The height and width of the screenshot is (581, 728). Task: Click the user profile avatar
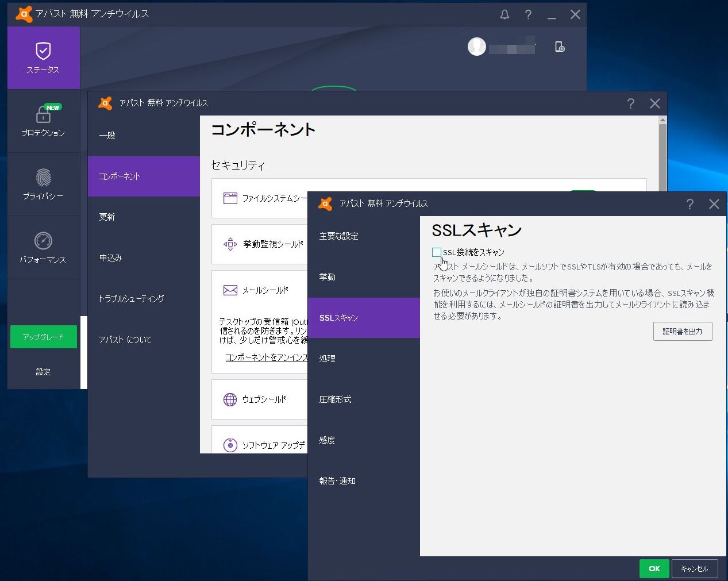[477, 47]
